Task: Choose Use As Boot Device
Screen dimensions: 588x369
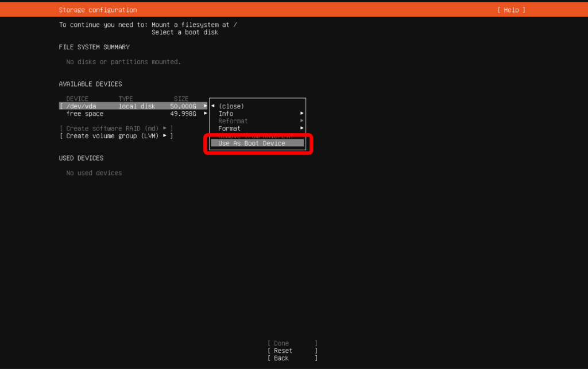Action: pos(257,143)
